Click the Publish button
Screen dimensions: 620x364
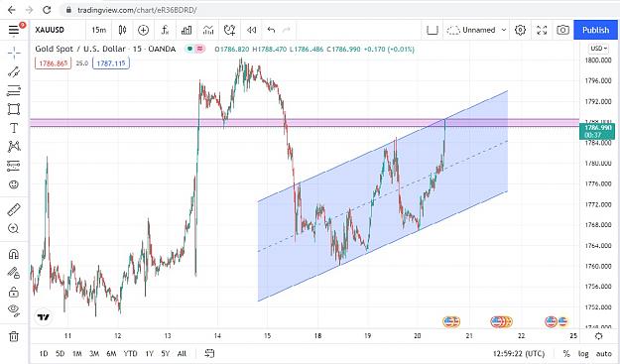pyautogui.click(x=595, y=30)
